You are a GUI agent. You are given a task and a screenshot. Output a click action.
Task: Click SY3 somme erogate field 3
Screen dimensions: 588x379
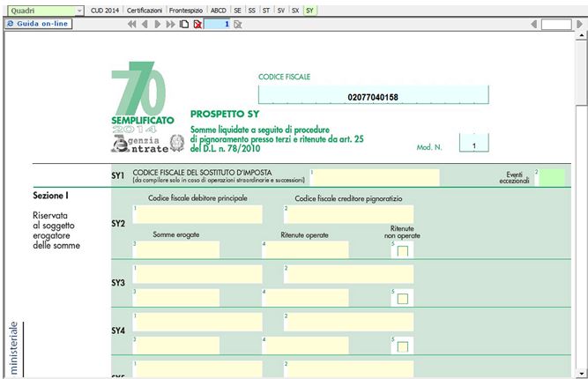(176, 298)
